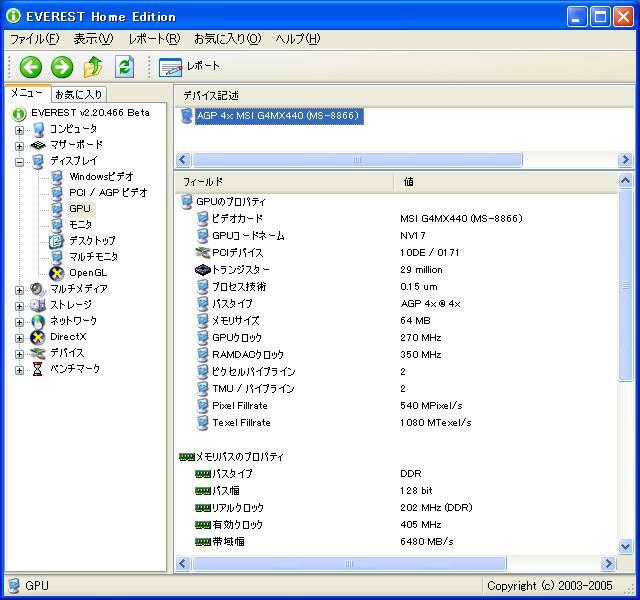Screen dimensions: 640x600
Task: Click the vertical scrollbar thumb in field list
Action: (x=625, y=285)
